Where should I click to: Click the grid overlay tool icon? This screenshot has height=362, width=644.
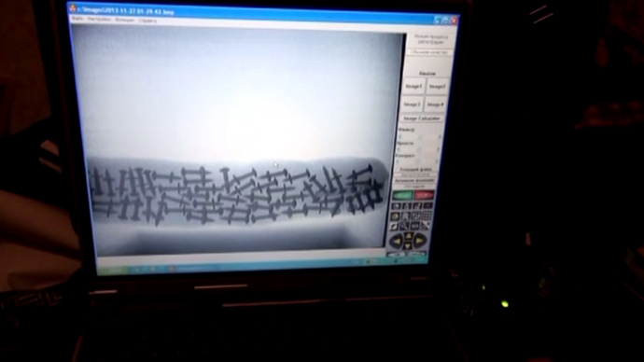(x=427, y=216)
